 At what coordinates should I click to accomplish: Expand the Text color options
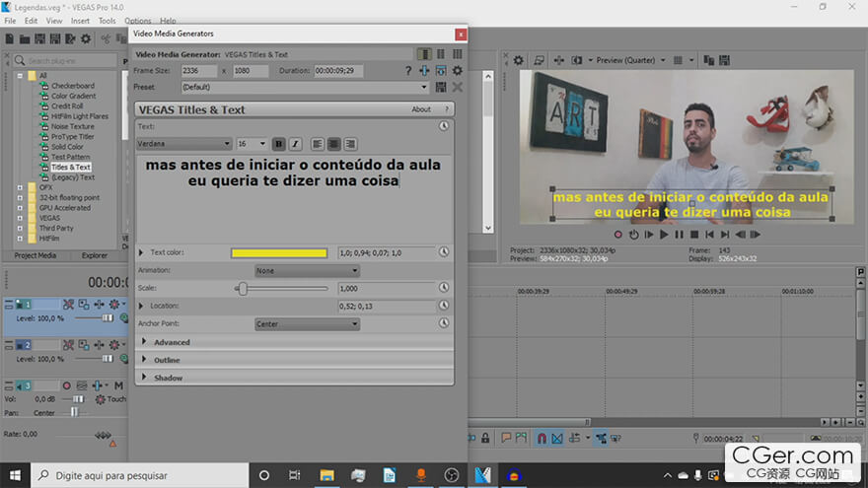click(141, 252)
